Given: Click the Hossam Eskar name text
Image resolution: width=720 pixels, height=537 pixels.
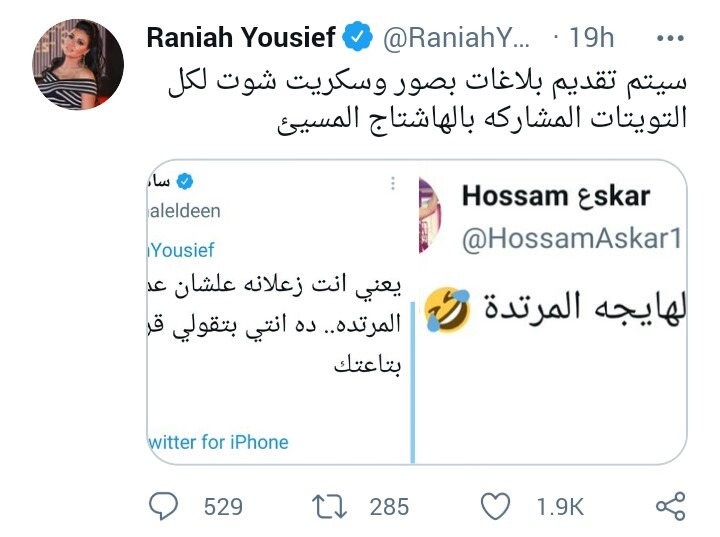Looking at the screenshot, I should click(555, 195).
